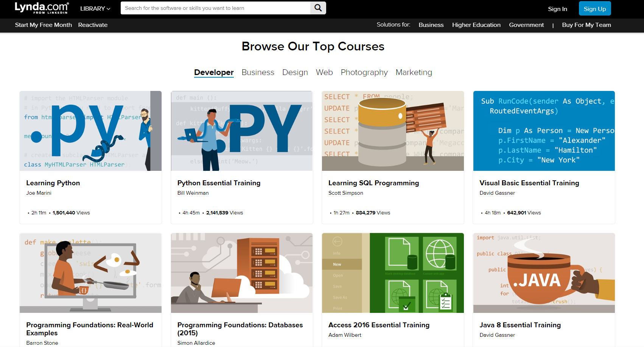Screen dimensions: 644x347
Task: Switch to the Marketing course tab
Action: (x=414, y=72)
